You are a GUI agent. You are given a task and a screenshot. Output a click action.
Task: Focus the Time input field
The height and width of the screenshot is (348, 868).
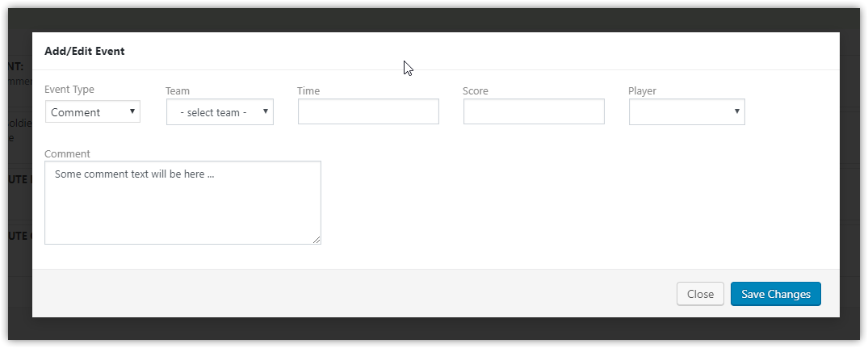368,111
